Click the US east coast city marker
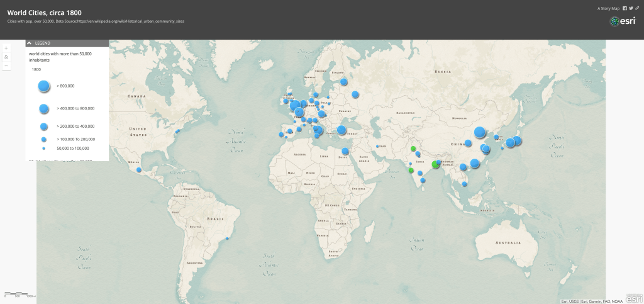Image resolution: width=644 pixels, height=304 pixels. click(179, 131)
